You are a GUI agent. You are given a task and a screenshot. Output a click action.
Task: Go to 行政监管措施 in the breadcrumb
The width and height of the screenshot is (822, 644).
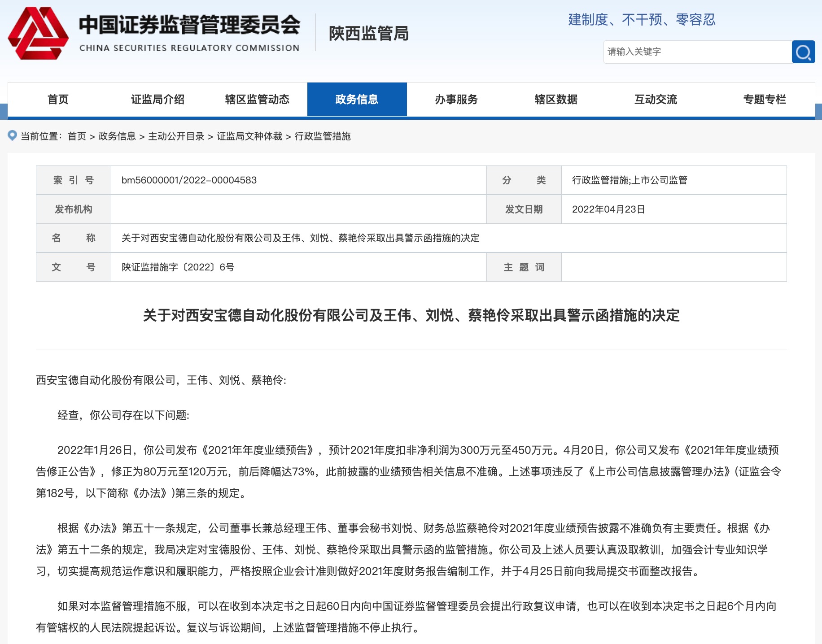323,136
